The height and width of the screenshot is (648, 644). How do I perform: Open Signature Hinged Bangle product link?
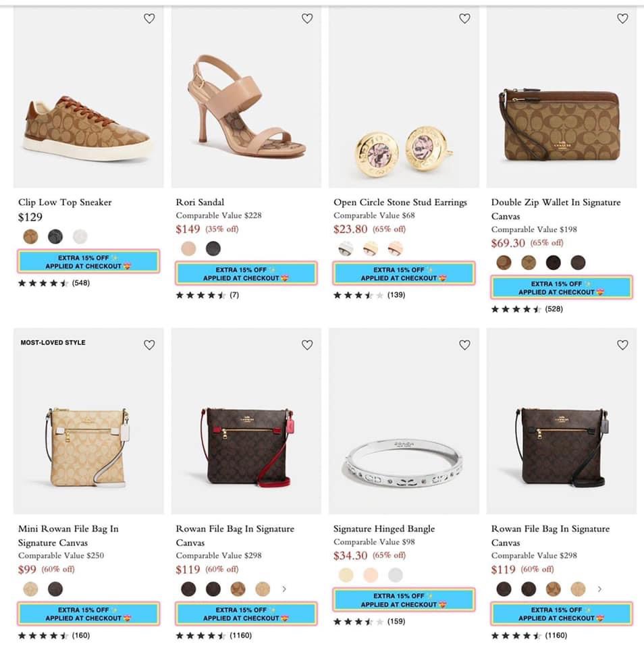[x=383, y=529]
